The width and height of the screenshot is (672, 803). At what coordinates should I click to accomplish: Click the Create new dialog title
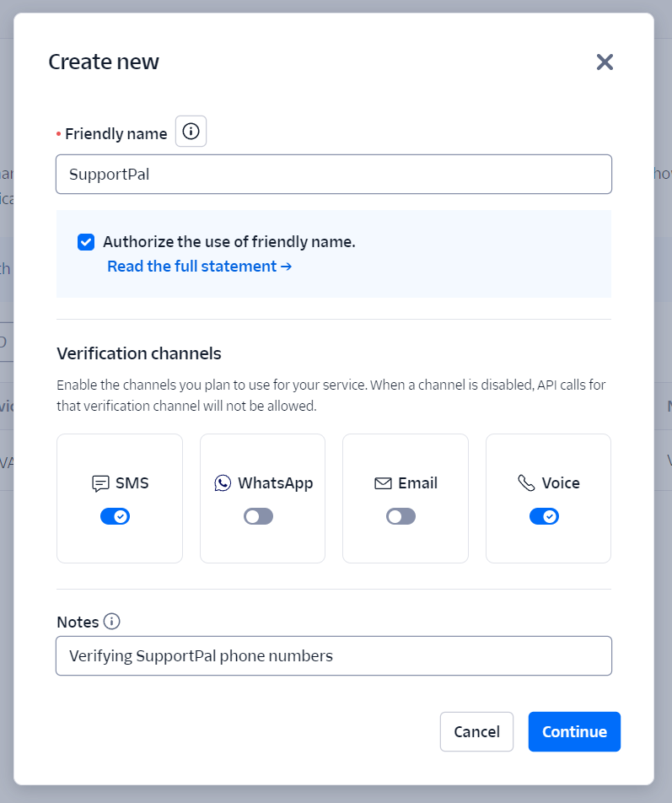click(104, 62)
